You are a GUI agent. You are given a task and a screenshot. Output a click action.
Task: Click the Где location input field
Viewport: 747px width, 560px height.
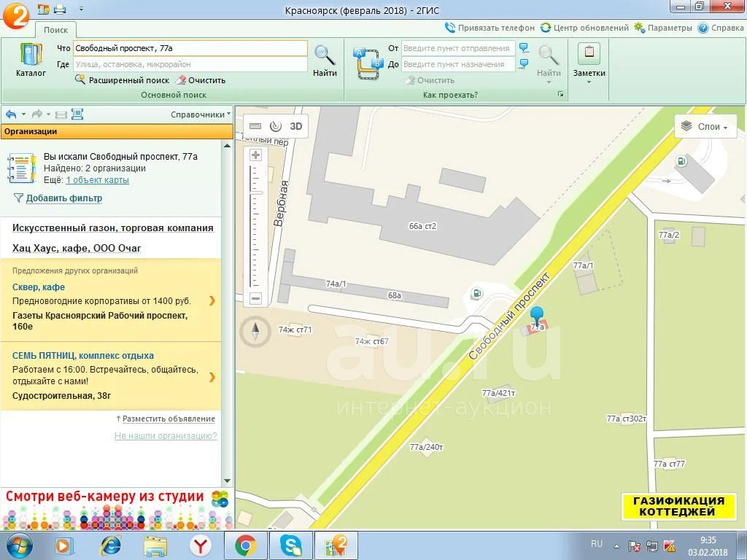(x=190, y=64)
